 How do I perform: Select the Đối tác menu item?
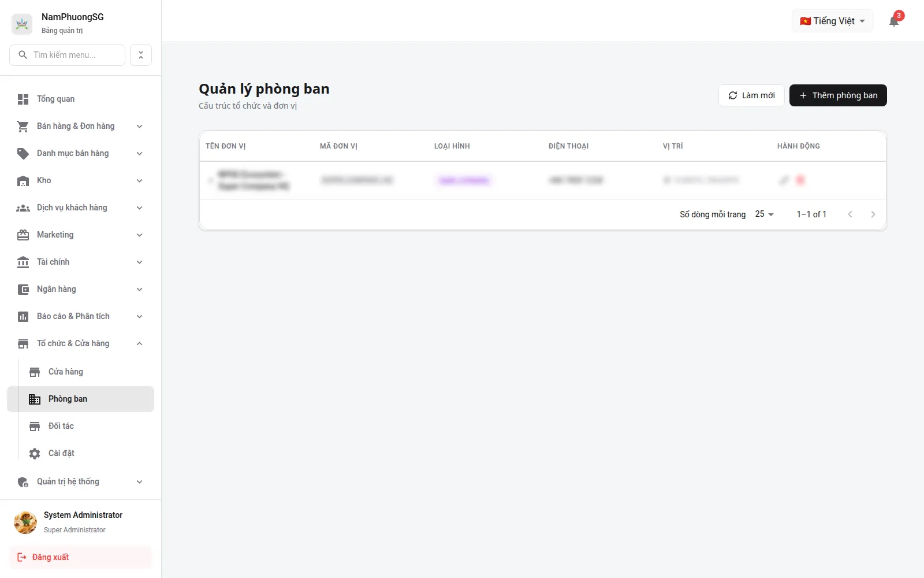click(x=86, y=426)
